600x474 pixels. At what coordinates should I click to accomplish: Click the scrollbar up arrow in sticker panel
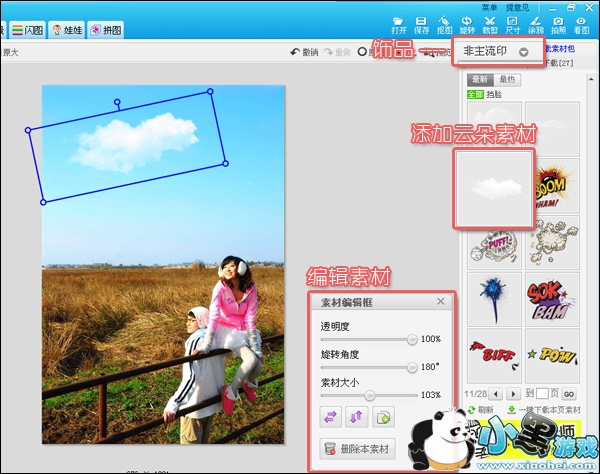[x=591, y=79]
